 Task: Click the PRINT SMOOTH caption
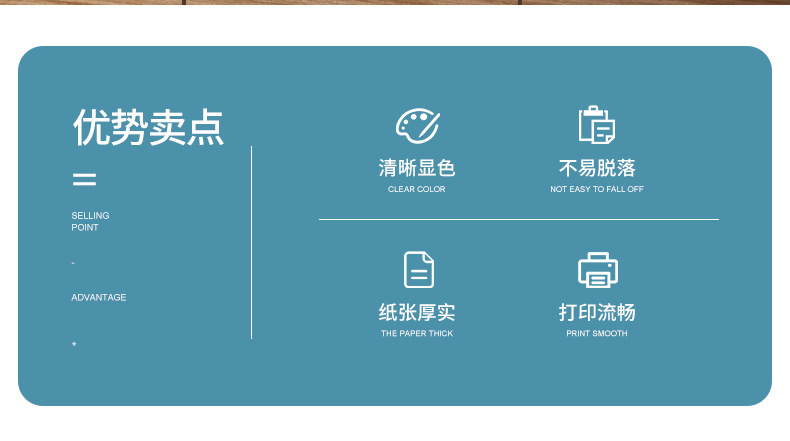(597, 334)
